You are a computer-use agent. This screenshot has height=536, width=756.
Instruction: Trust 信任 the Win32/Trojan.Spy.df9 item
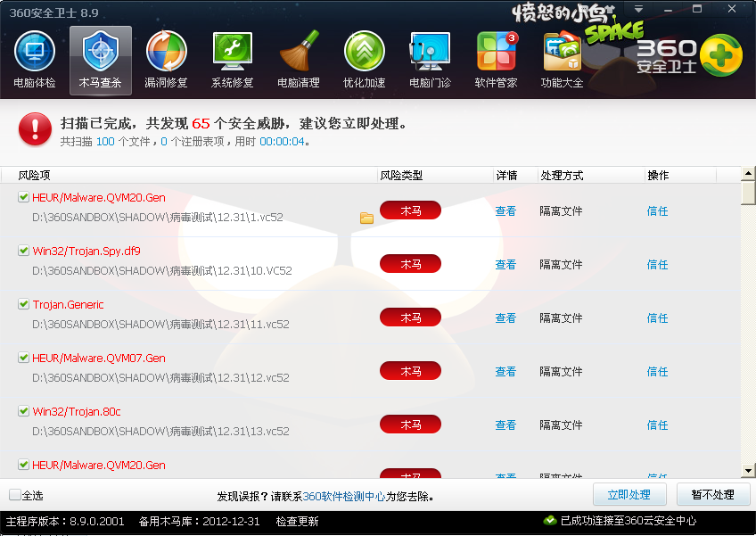[x=657, y=264]
